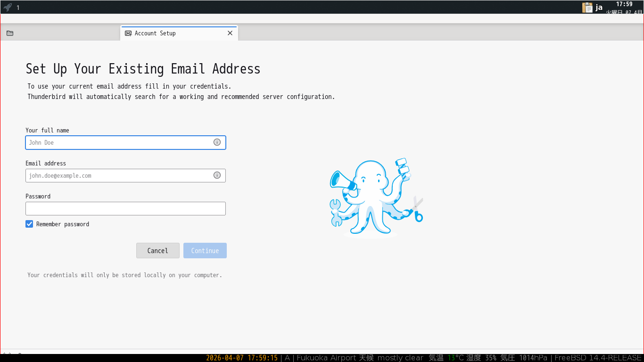Focus the Password input field

tap(125, 208)
